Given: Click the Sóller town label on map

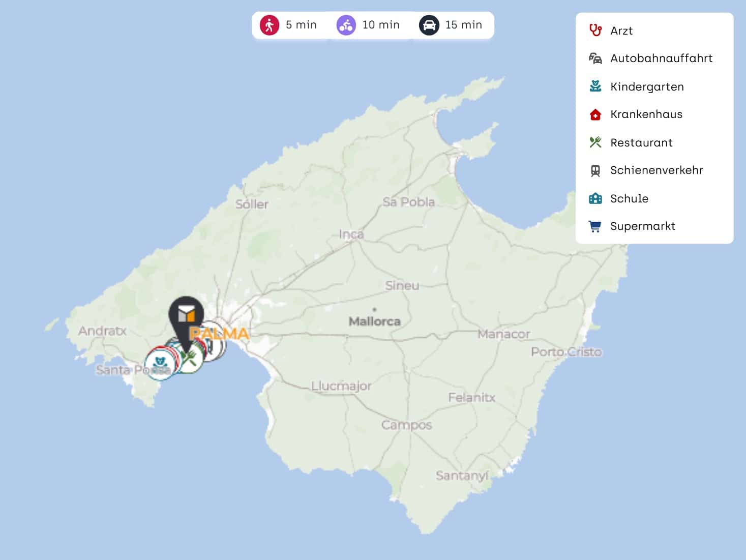Looking at the screenshot, I should [252, 204].
